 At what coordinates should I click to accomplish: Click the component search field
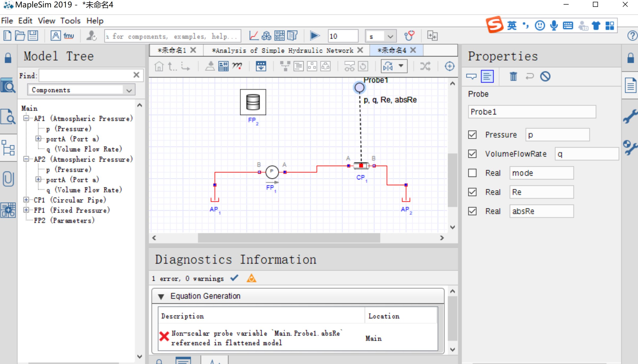pyautogui.click(x=173, y=36)
